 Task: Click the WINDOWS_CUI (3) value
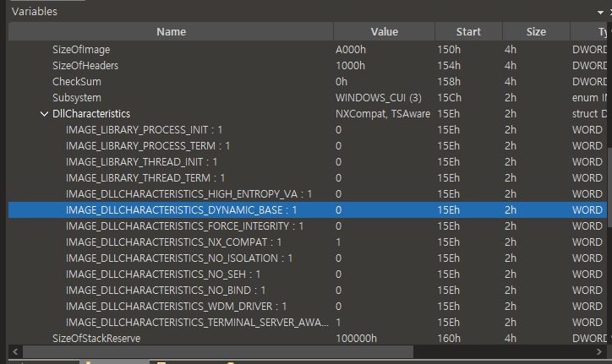[378, 97]
